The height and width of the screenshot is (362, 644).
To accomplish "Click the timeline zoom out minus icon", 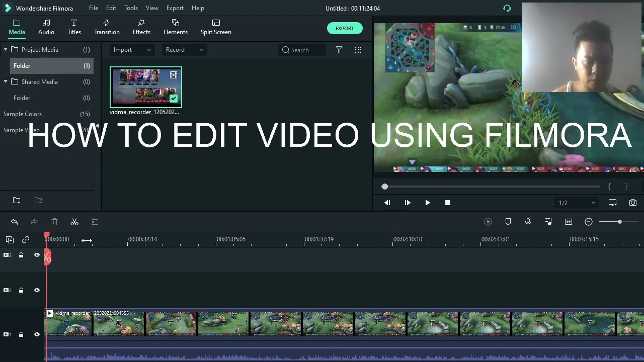I will pos(589,222).
